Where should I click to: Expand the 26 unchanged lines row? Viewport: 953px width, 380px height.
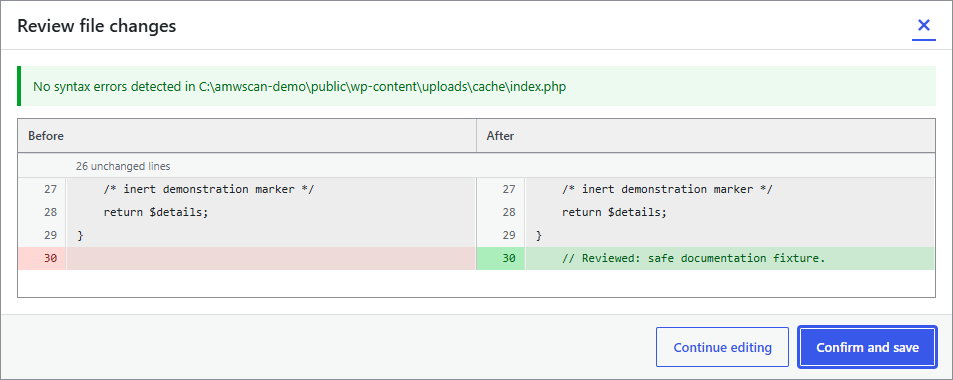(476, 165)
